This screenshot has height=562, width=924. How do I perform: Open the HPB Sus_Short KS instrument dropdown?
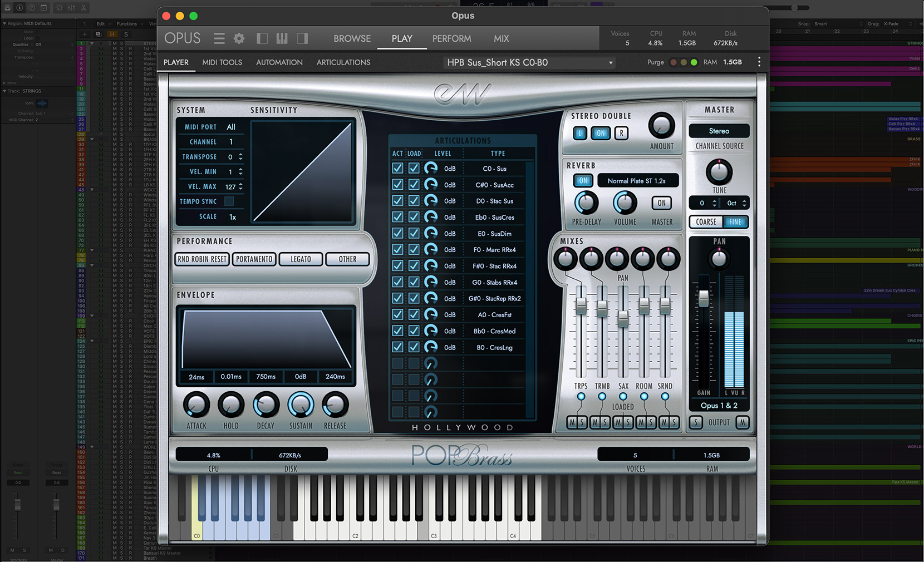click(529, 62)
